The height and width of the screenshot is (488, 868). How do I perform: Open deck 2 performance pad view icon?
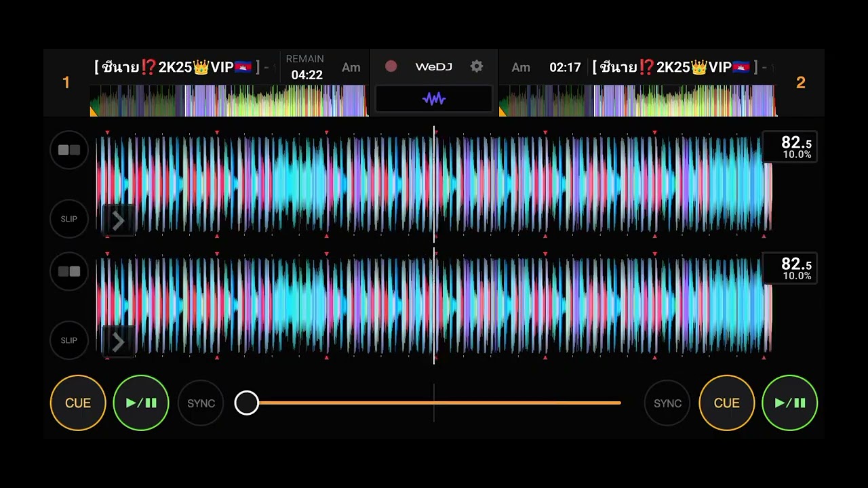pos(69,271)
